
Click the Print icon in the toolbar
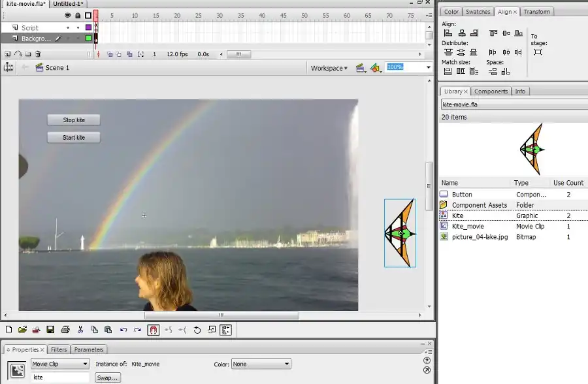[x=65, y=330]
